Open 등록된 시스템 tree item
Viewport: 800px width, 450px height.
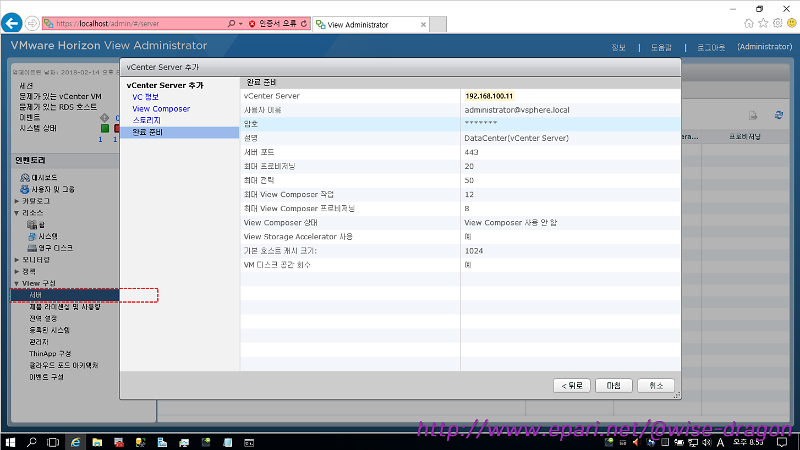tap(49, 330)
